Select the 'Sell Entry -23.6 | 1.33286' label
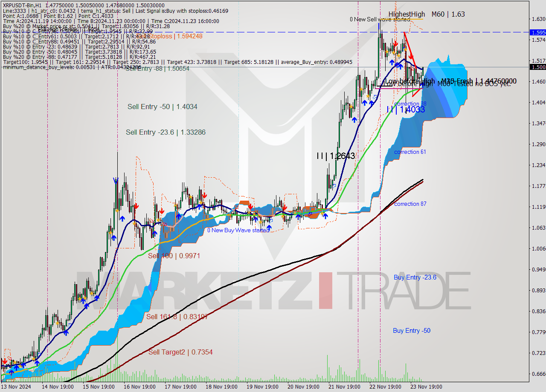 [166, 132]
